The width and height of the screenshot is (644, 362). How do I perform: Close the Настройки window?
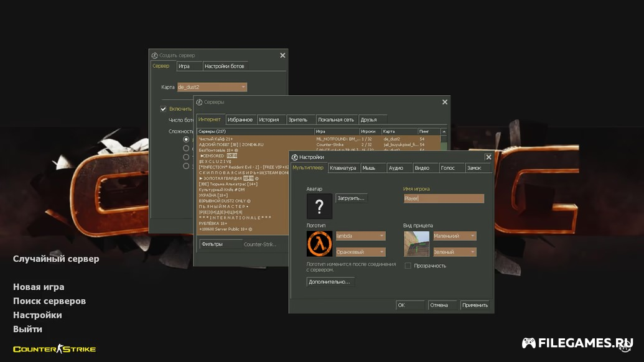click(x=488, y=157)
